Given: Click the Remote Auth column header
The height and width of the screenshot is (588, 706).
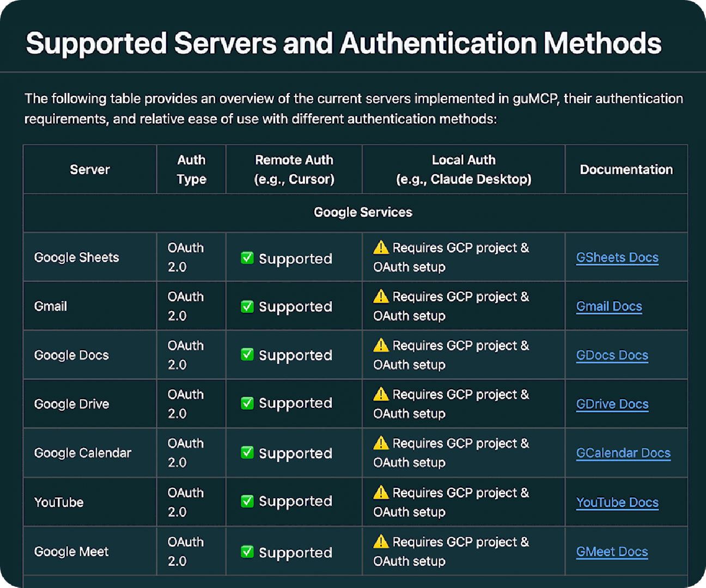Looking at the screenshot, I should point(294,169).
